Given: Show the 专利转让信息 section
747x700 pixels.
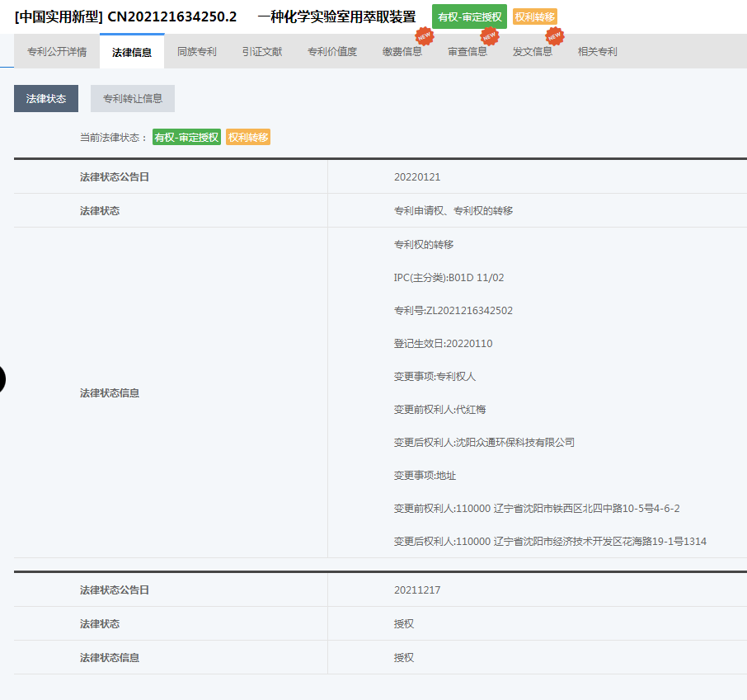Looking at the screenshot, I should [x=133, y=99].
